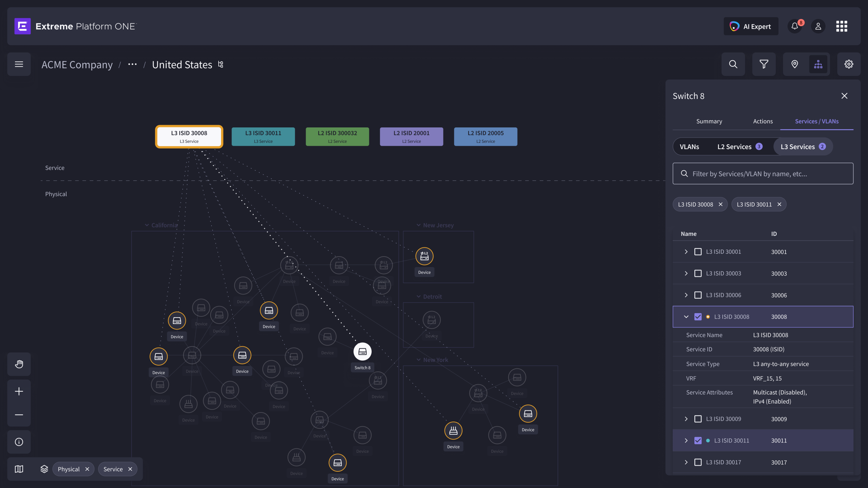Open the apps grid menu
The image size is (868, 488).
pyautogui.click(x=842, y=26)
